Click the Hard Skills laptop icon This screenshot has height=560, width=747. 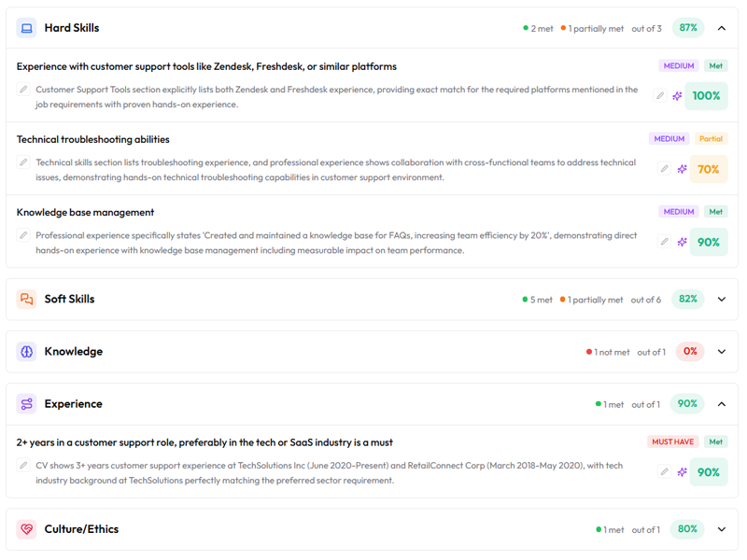pos(26,28)
